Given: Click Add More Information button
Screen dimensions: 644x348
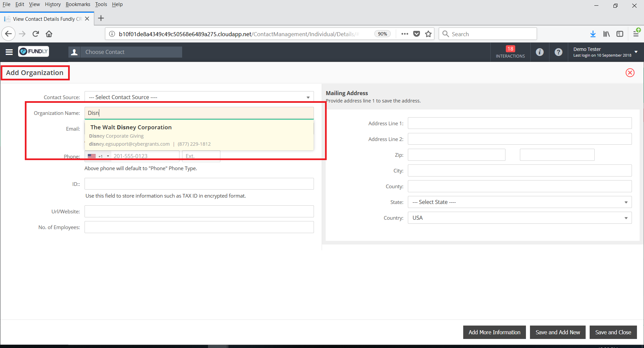Looking at the screenshot, I should point(494,332).
